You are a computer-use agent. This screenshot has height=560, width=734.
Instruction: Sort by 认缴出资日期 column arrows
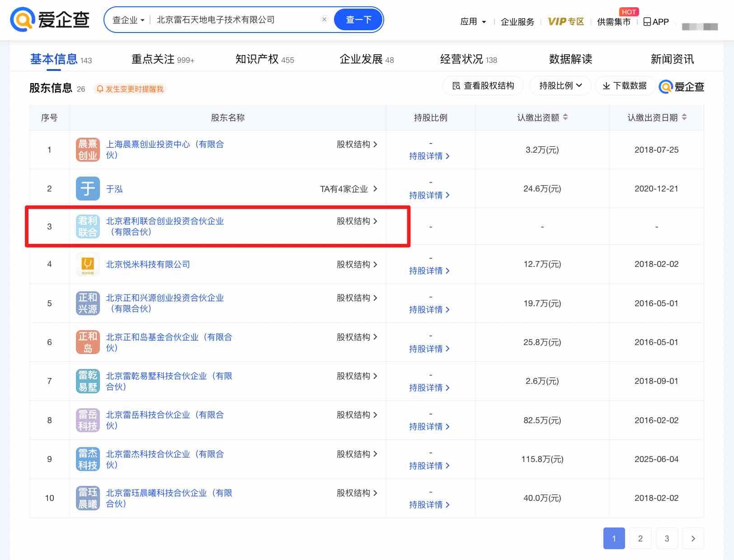(x=684, y=117)
